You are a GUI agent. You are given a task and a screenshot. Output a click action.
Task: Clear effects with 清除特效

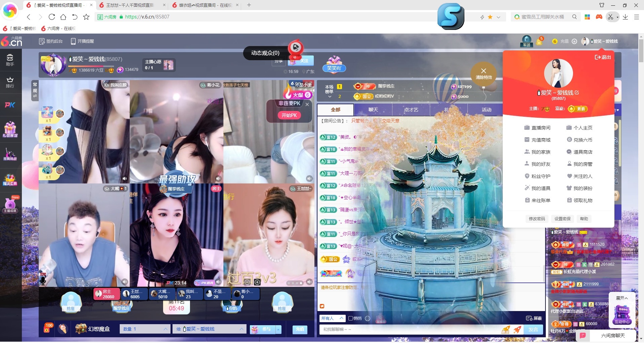tap(484, 74)
